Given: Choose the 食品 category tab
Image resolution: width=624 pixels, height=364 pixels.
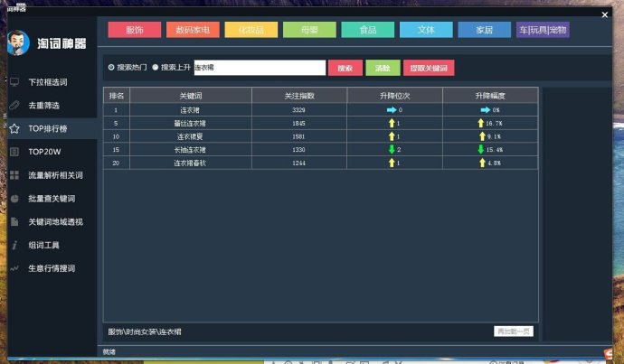Looking at the screenshot, I should 368,30.
